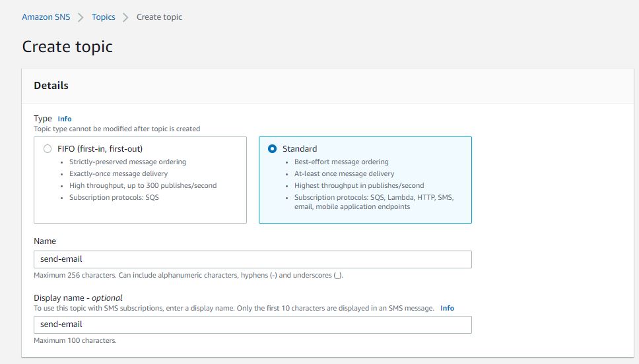639x364 pixels.
Task: Click the Display name - optional label
Action: coord(78,297)
